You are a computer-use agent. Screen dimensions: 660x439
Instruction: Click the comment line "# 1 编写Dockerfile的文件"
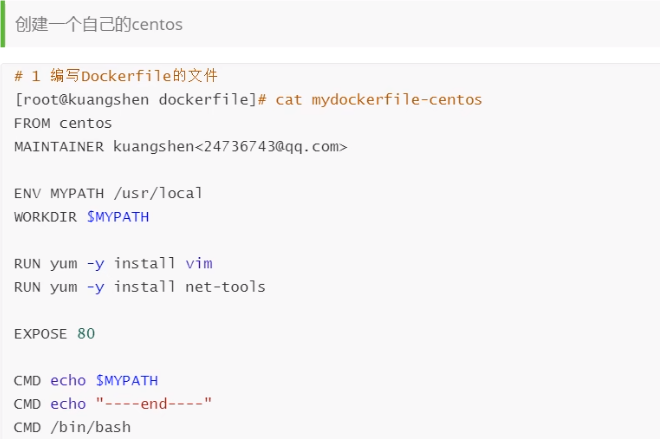point(115,76)
